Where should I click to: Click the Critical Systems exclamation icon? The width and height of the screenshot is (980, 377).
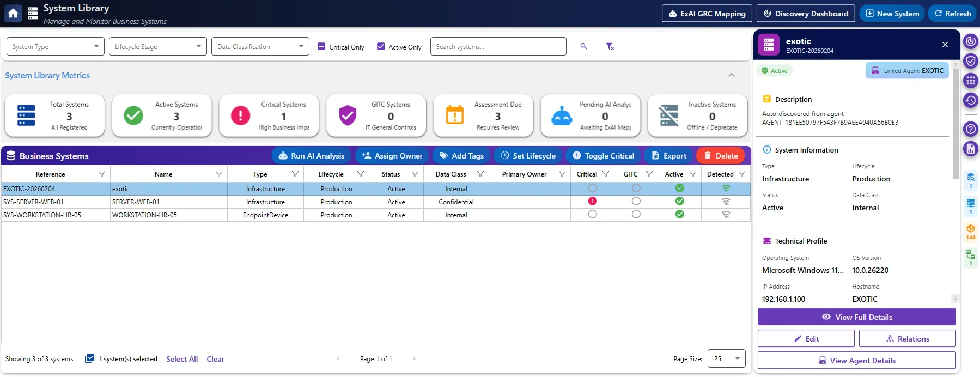(240, 115)
